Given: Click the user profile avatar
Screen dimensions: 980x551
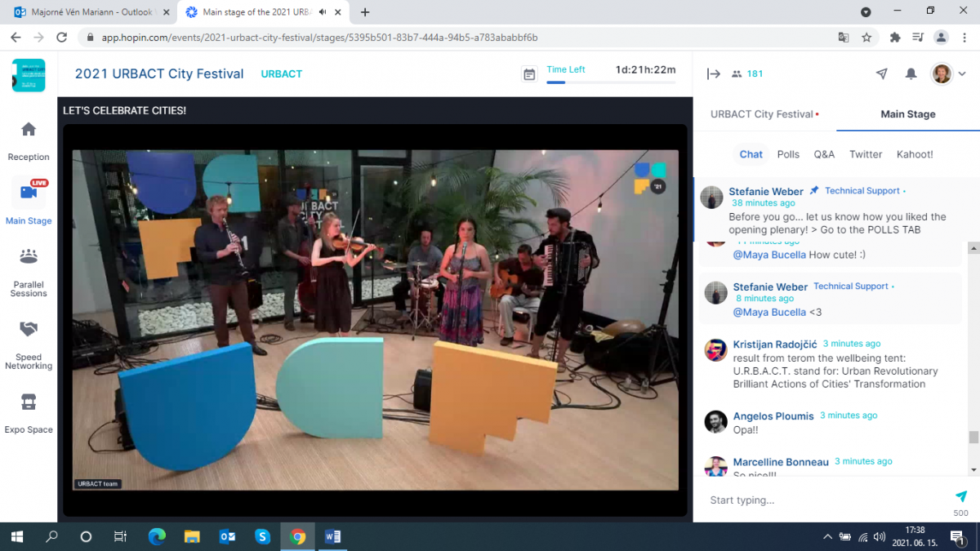Looking at the screenshot, I should [x=942, y=73].
